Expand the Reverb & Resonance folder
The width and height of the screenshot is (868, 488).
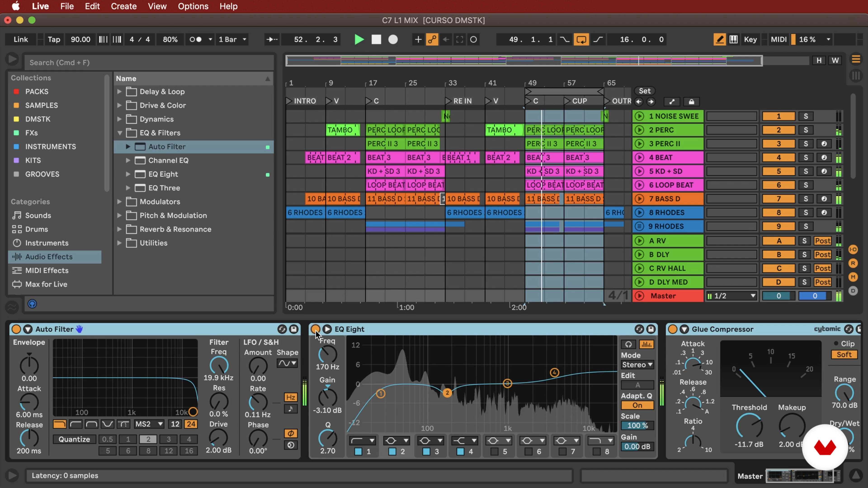click(119, 229)
